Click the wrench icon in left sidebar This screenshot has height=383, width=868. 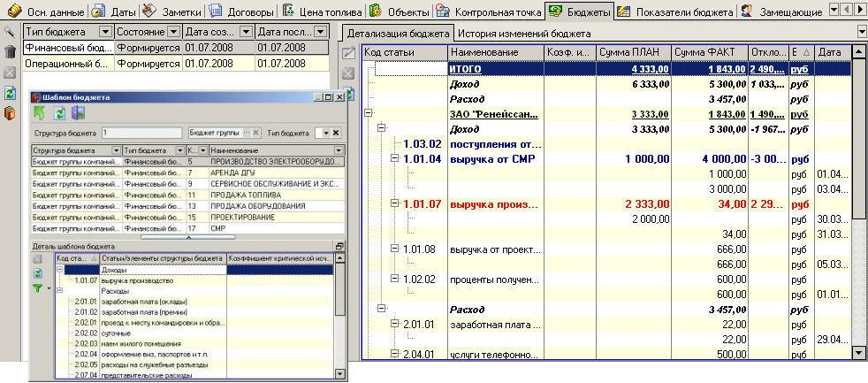coord(10,31)
